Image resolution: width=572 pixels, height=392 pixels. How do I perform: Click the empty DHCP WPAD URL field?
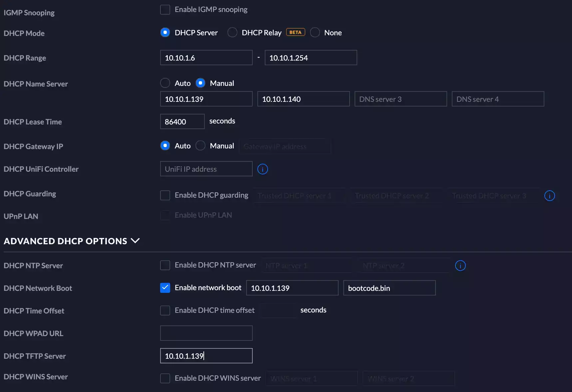click(206, 333)
